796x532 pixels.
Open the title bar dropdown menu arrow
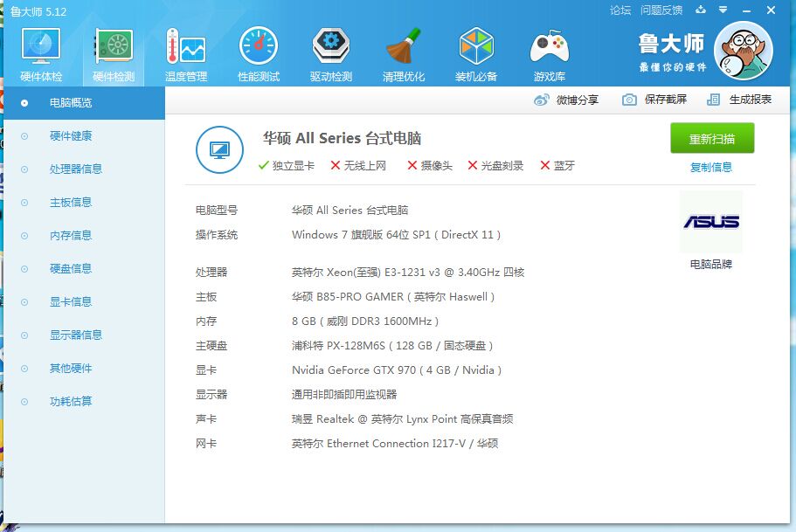(x=723, y=10)
